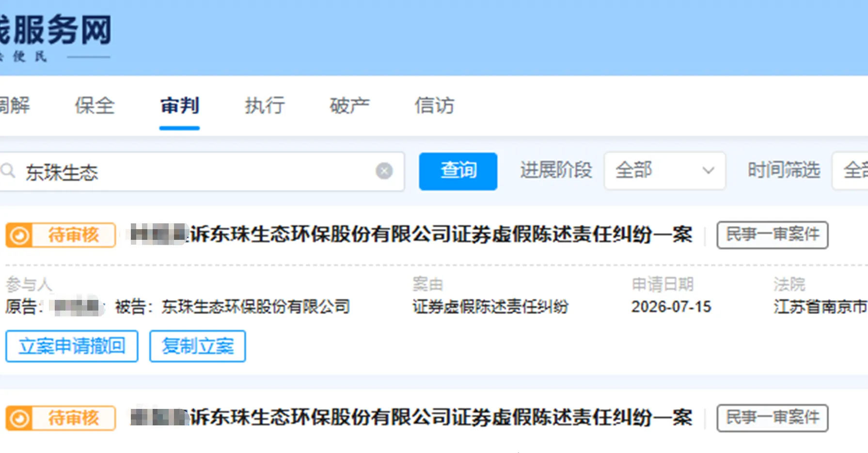Switch to the 调解 tab

[15, 106]
